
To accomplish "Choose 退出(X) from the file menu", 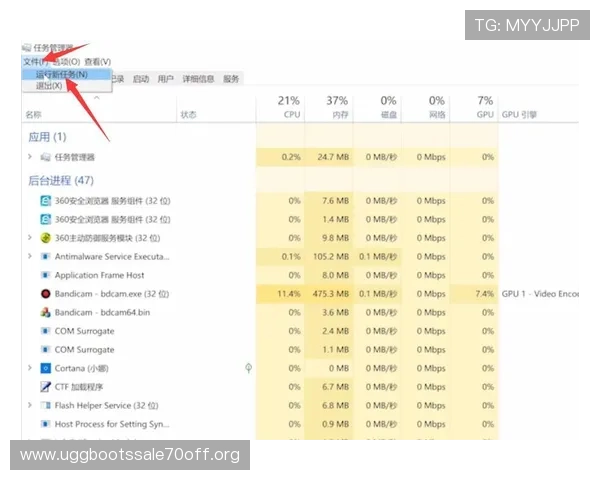I will (66, 86).
